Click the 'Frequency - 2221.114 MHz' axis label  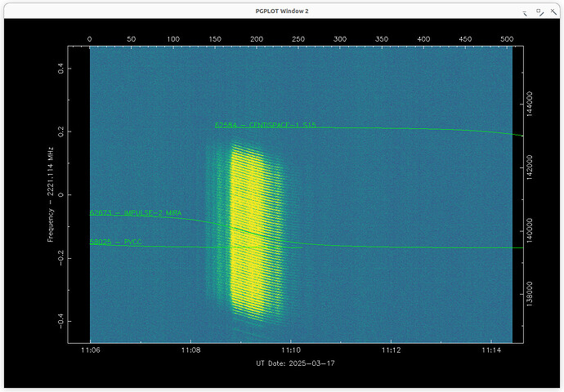(51, 194)
